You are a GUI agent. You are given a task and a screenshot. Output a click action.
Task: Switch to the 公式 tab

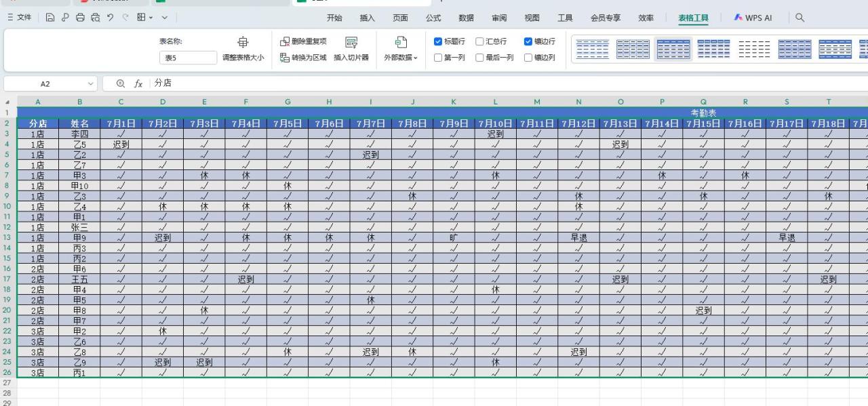click(x=433, y=18)
